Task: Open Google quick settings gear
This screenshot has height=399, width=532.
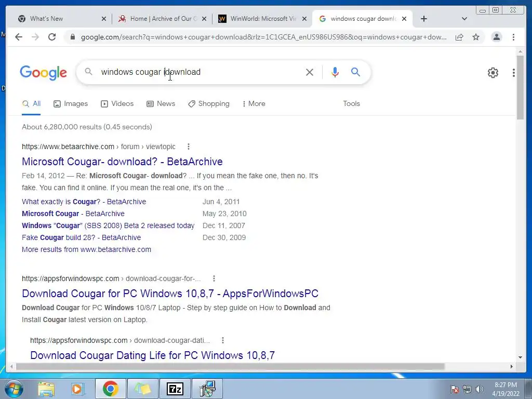Action: 493,73
